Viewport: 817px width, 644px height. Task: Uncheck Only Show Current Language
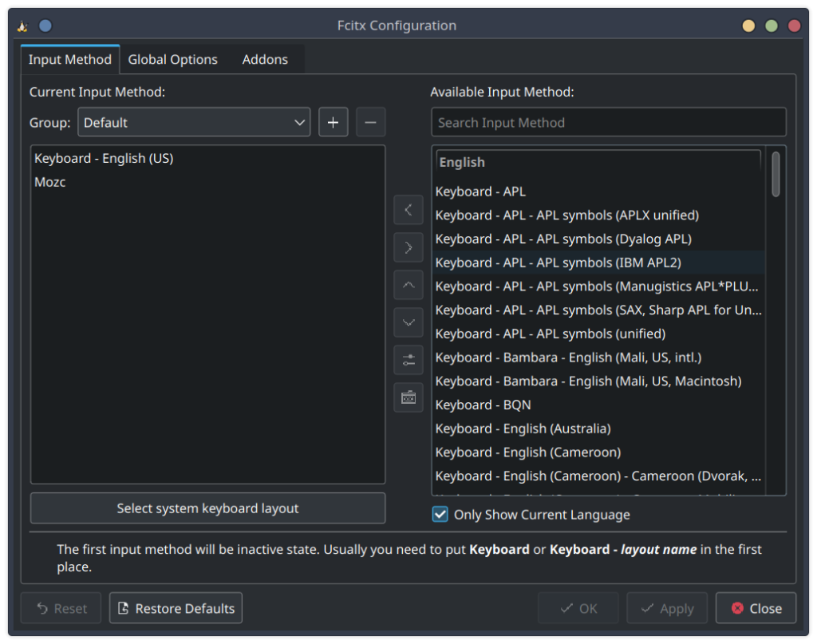point(440,515)
